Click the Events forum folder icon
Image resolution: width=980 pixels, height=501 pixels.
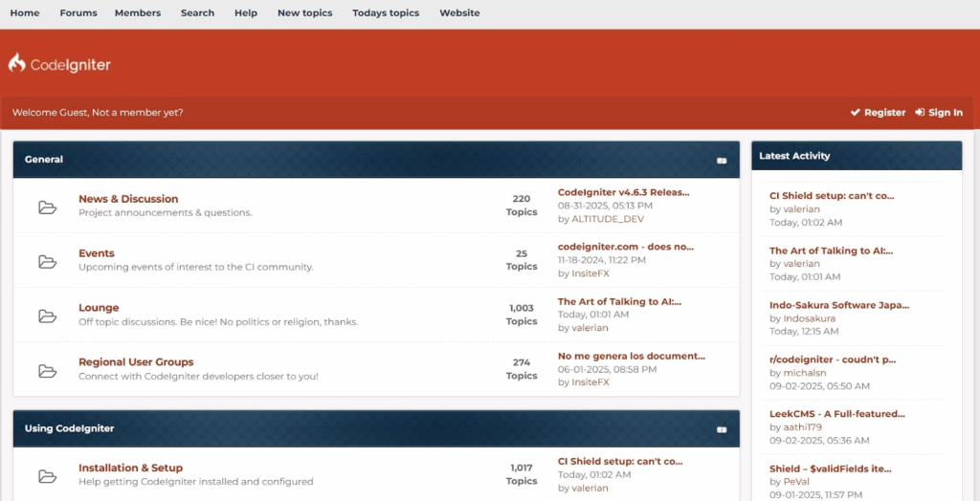(x=48, y=262)
